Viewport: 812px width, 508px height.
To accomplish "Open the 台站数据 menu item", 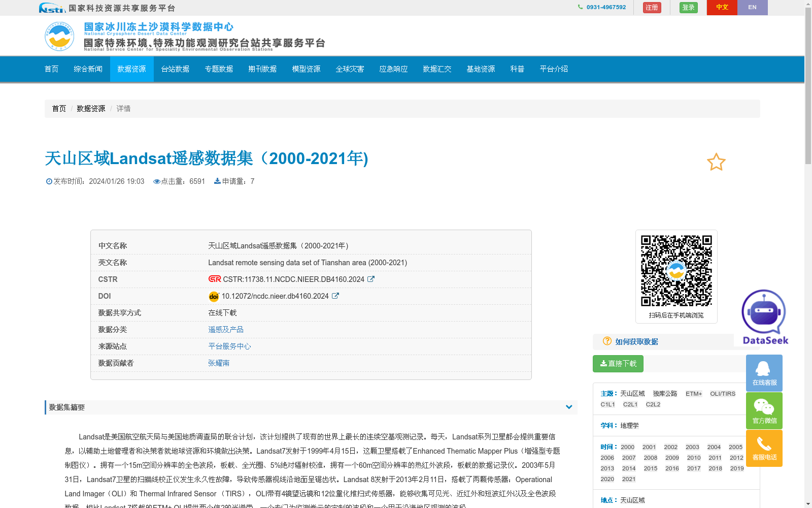I will (x=176, y=69).
